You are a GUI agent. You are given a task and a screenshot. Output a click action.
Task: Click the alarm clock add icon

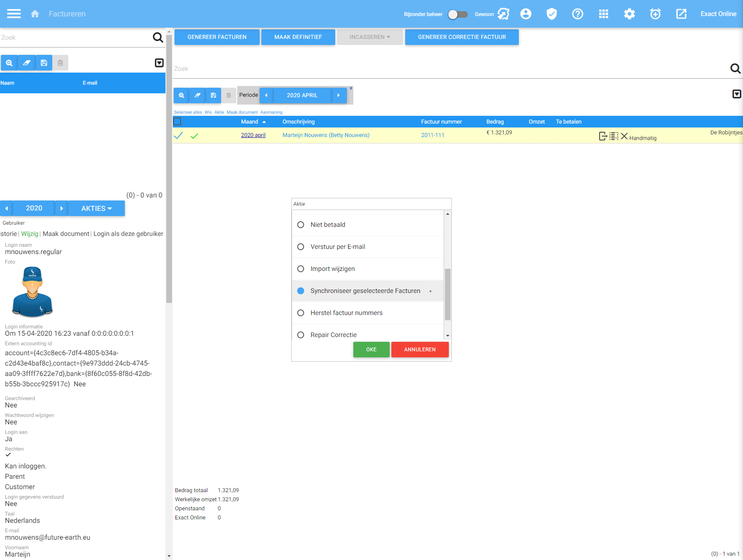(655, 14)
